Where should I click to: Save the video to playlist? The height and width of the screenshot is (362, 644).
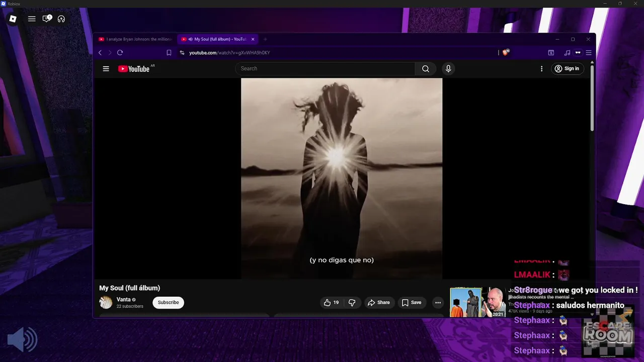click(x=411, y=303)
